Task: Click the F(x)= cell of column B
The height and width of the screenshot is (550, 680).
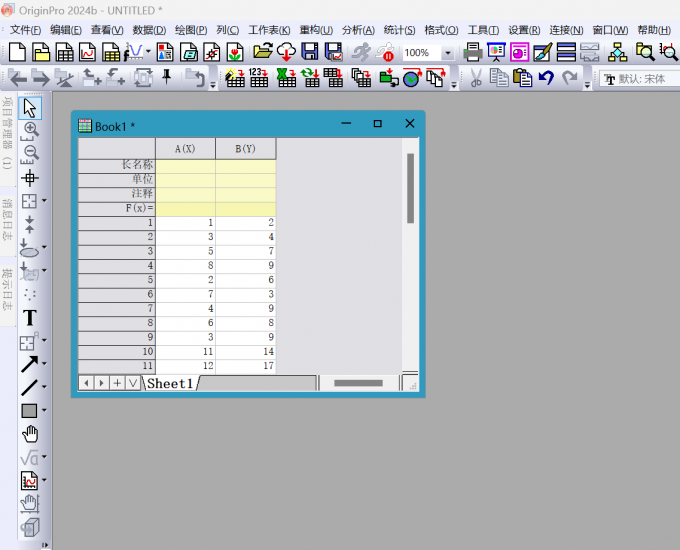Action: click(x=245, y=209)
